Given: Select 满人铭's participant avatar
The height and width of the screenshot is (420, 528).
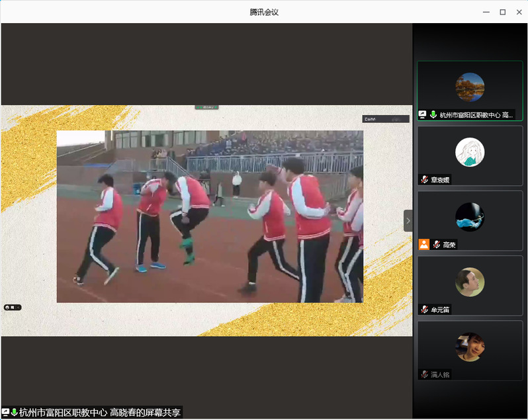Looking at the screenshot, I should click(x=470, y=347).
